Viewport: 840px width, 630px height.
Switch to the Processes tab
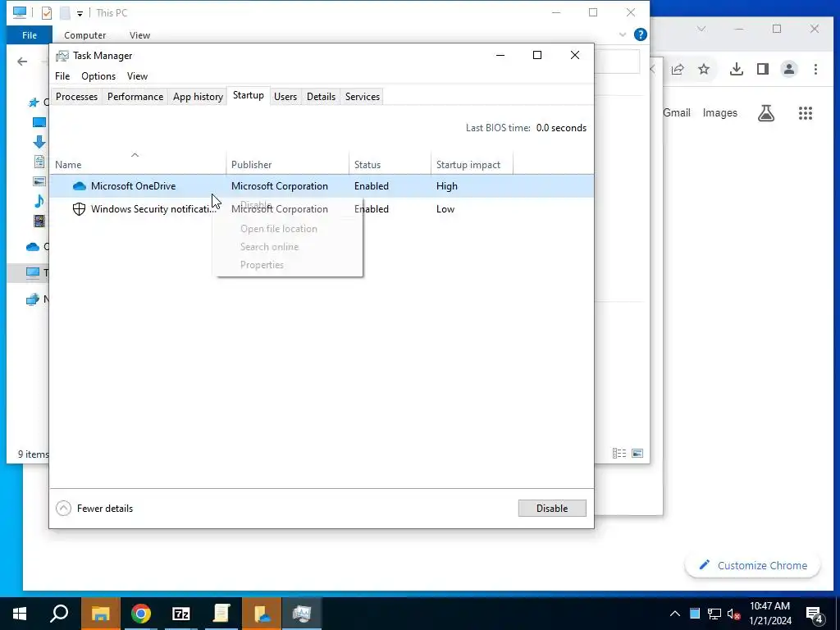click(76, 97)
